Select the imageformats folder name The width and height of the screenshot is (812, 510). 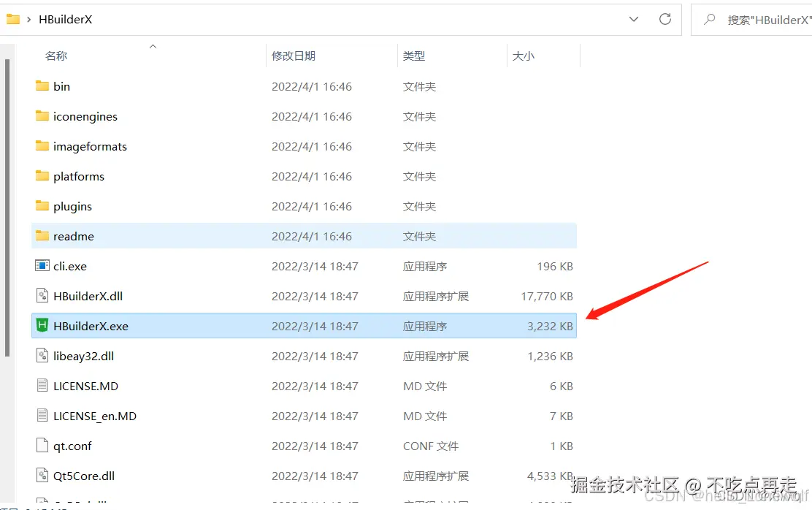pos(90,147)
